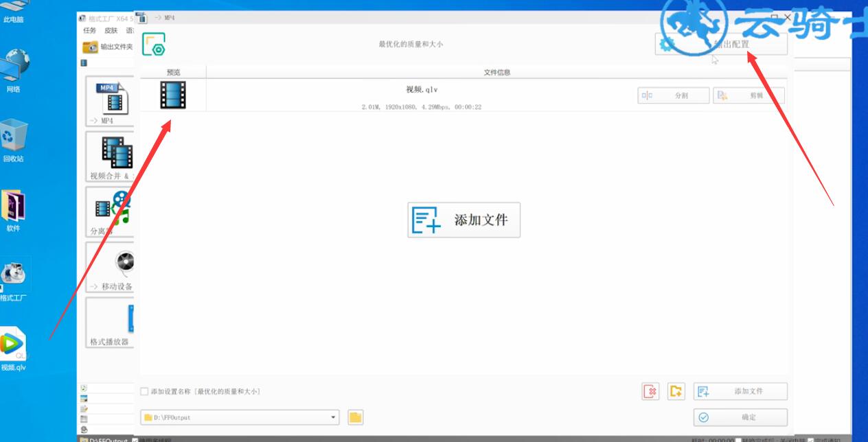Screen dimensions: 868x442
Task: Select the 格式播放器 tile in sidebar
Action: [x=110, y=322]
